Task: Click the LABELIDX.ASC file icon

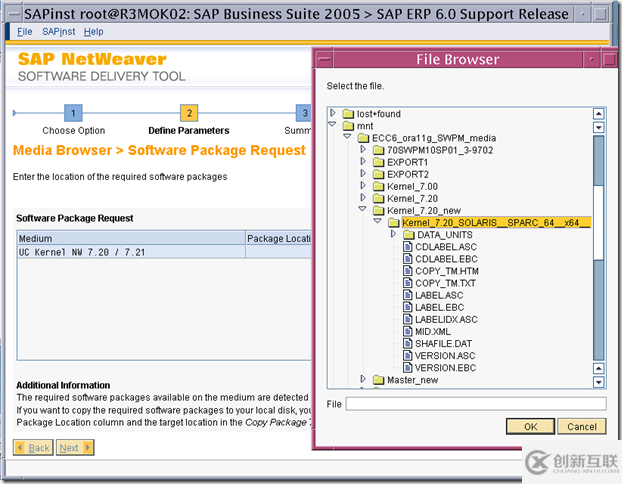Action: coord(407,319)
